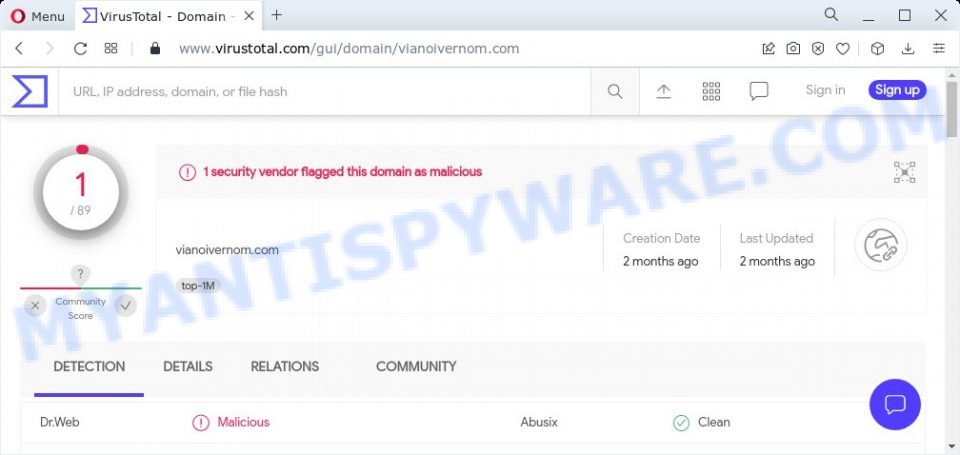
Task: Click the search magnifier icon in VirusTotal bar
Action: [x=615, y=92]
